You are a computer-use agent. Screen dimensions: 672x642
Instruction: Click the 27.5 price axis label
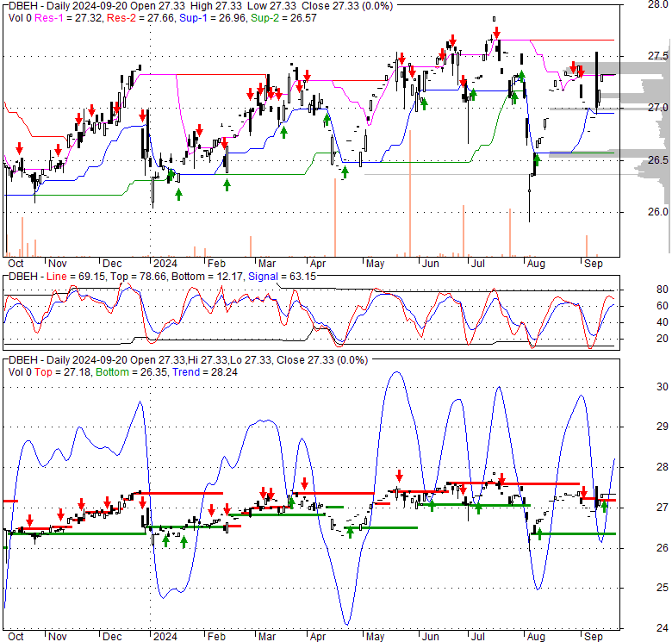pyautogui.click(x=658, y=56)
